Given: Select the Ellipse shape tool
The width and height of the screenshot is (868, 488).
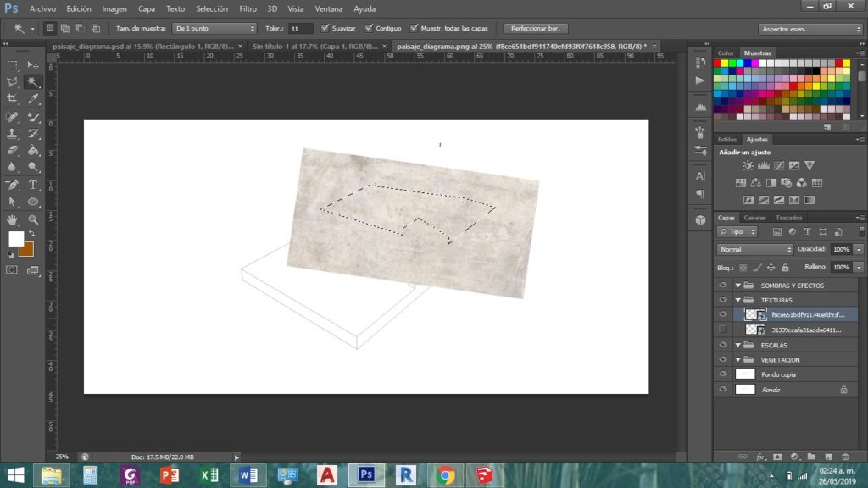Looking at the screenshot, I should [x=33, y=202].
